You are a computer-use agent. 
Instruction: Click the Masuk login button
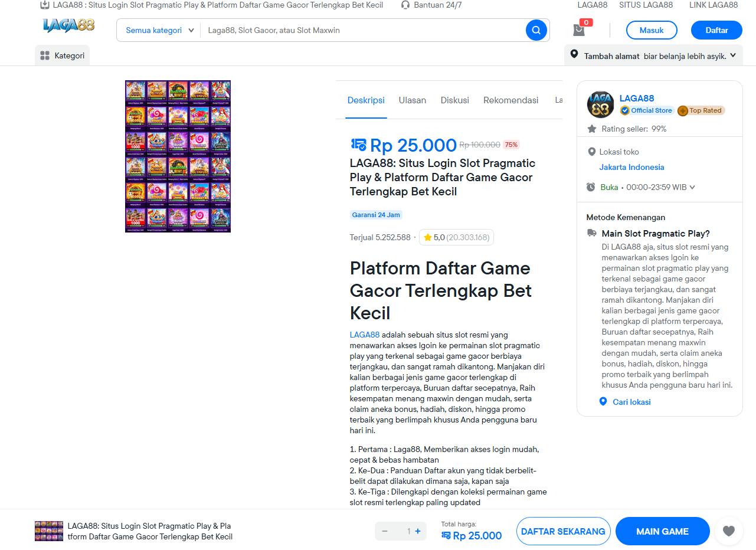[x=652, y=30]
